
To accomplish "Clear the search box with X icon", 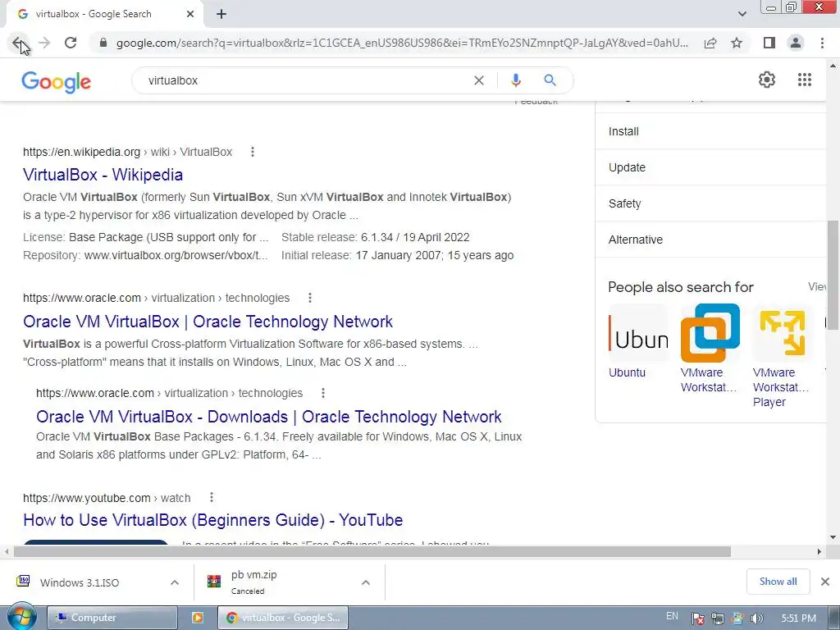I will (x=479, y=80).
